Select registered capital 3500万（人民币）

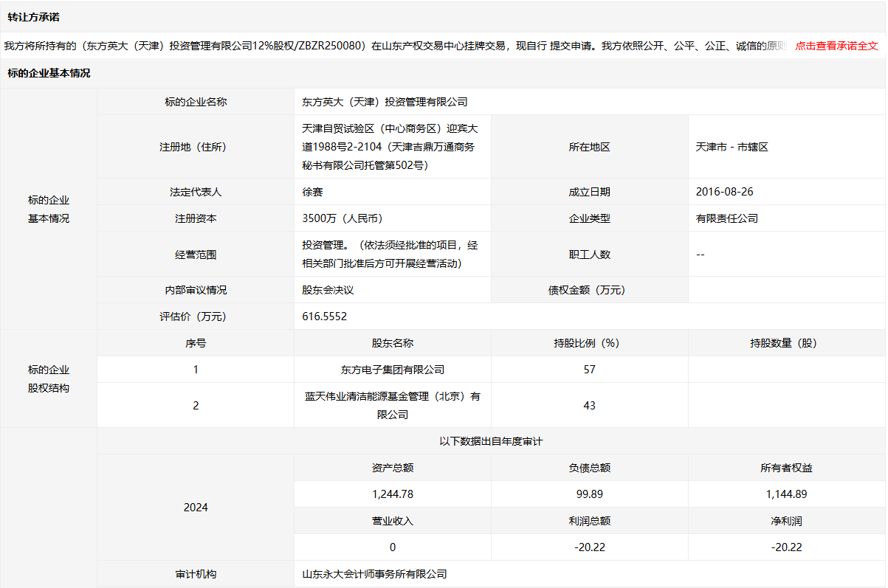342,218
